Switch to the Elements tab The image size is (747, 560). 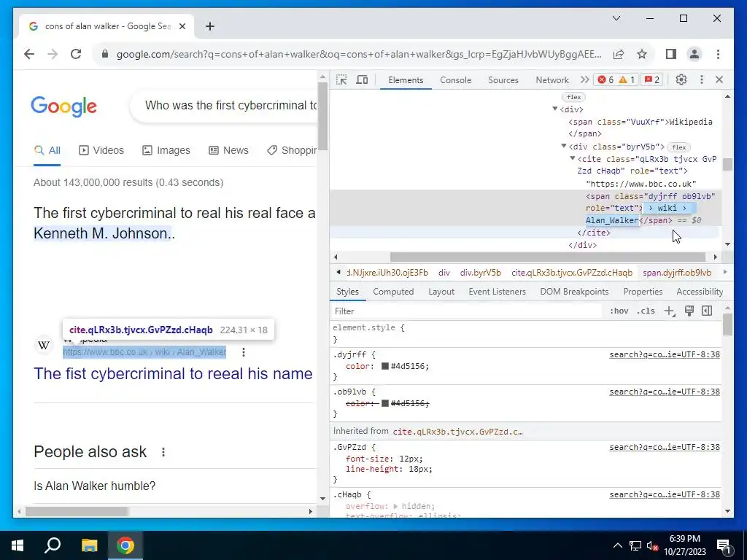pos(406,80)
